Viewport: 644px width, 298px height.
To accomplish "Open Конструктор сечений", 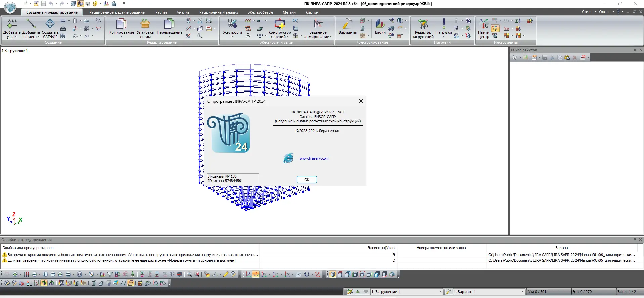I will [x=279, y=28].
